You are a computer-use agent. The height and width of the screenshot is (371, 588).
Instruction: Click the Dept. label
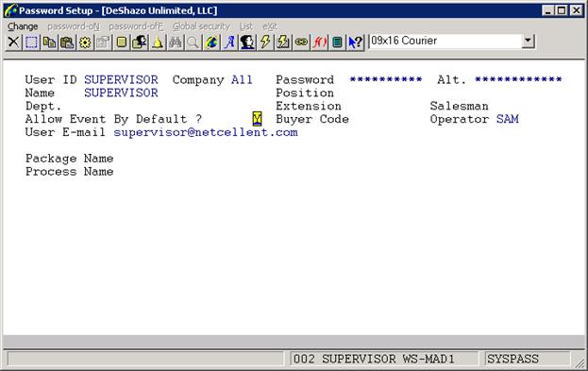(43, 106)
